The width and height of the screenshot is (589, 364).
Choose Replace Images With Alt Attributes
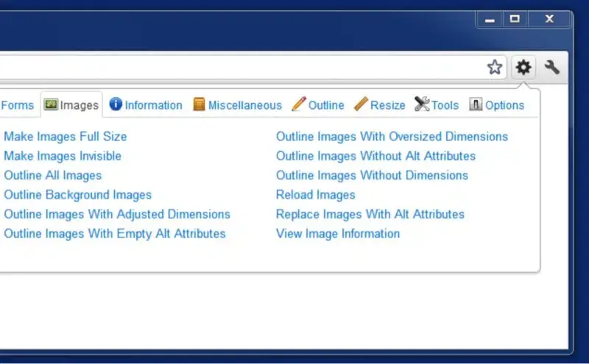click(370, 214)
